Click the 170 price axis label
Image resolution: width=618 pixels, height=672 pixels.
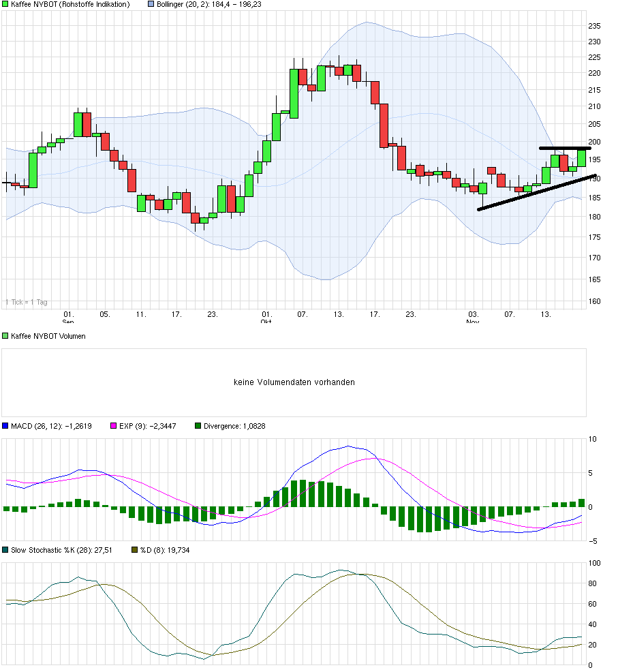pos(594,258)
